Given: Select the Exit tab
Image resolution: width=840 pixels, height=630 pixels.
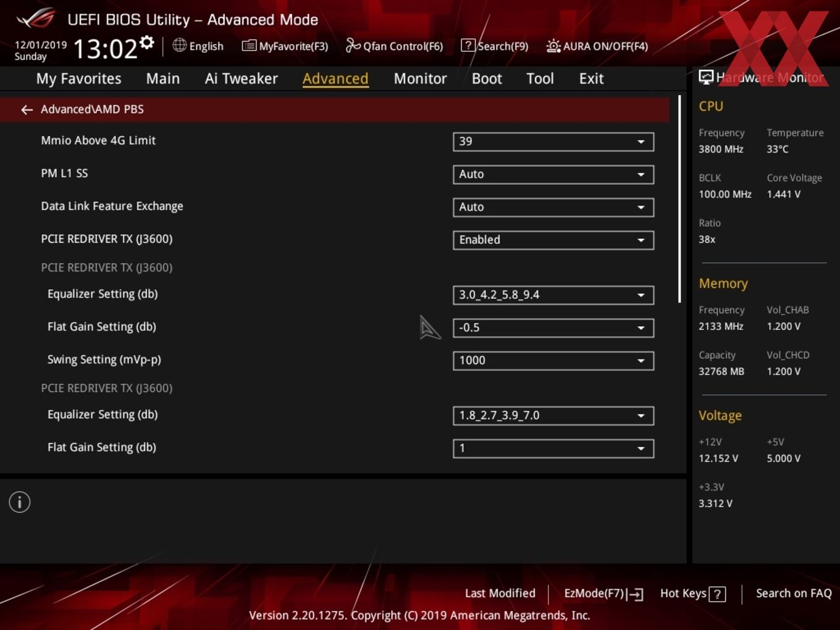Looking at the screenshot, I should [591, 78].
